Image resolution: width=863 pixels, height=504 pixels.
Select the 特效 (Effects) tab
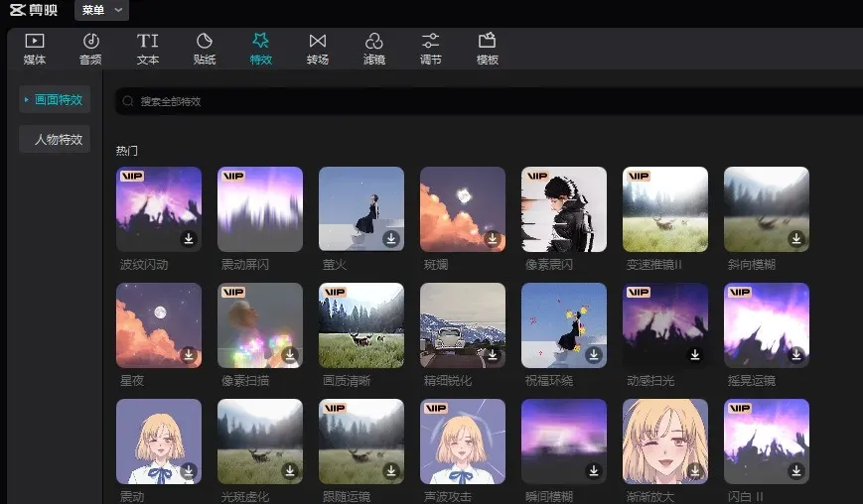(261, 49)
